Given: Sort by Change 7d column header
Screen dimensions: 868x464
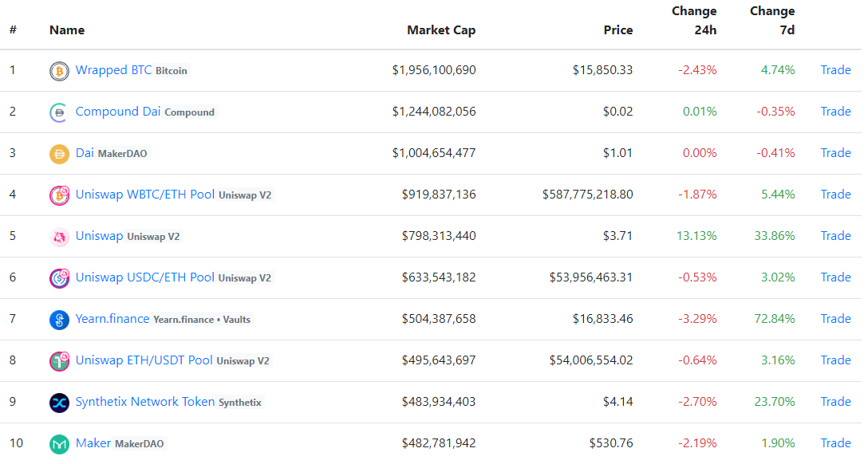Looking at the screenshot, I should (772, 21).
